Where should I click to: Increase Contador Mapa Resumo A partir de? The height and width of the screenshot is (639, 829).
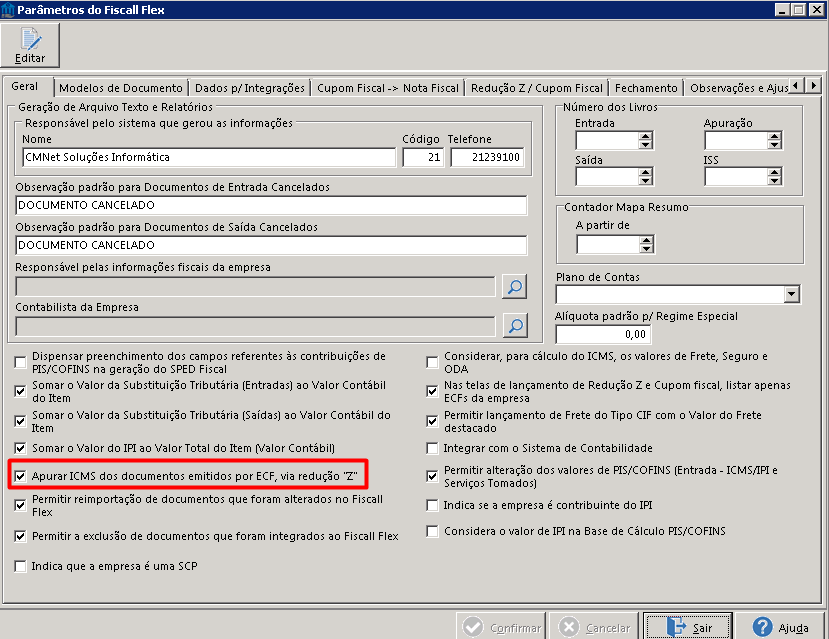[646, 240]
